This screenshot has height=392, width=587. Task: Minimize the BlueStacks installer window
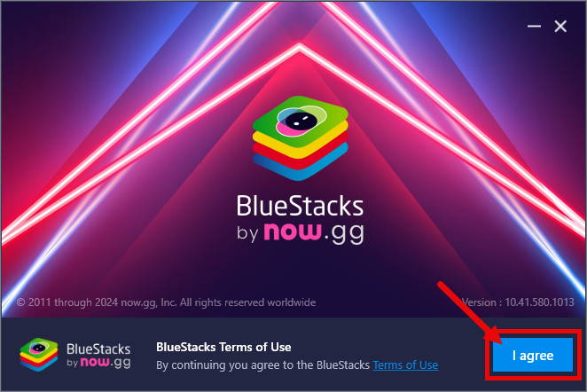pos(534,27)
